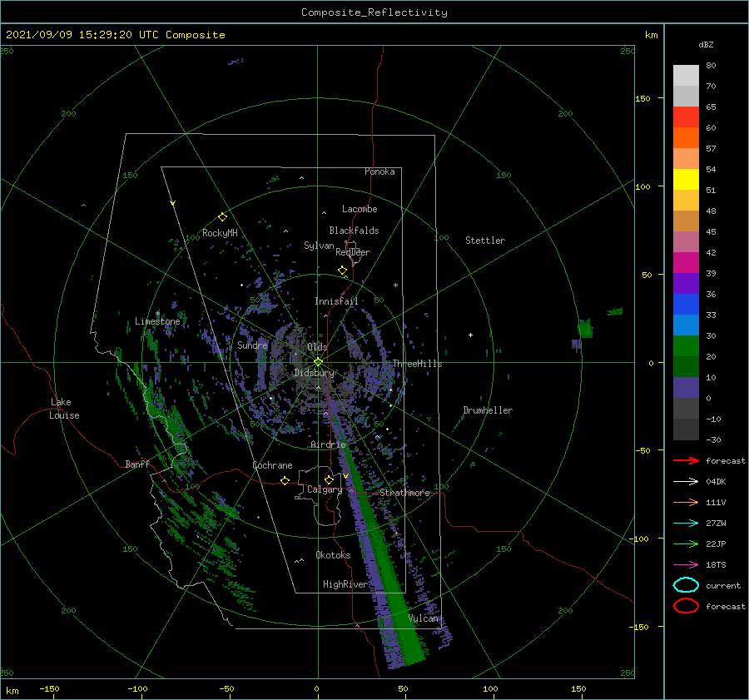The height and width of the screenshot is (700, 749).
Task: Click the cyan current oval icon
Action: 686,585
